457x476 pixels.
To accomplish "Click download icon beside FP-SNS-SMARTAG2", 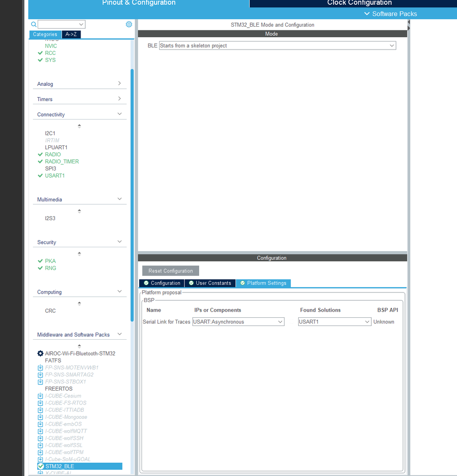I will click(40, 375).
